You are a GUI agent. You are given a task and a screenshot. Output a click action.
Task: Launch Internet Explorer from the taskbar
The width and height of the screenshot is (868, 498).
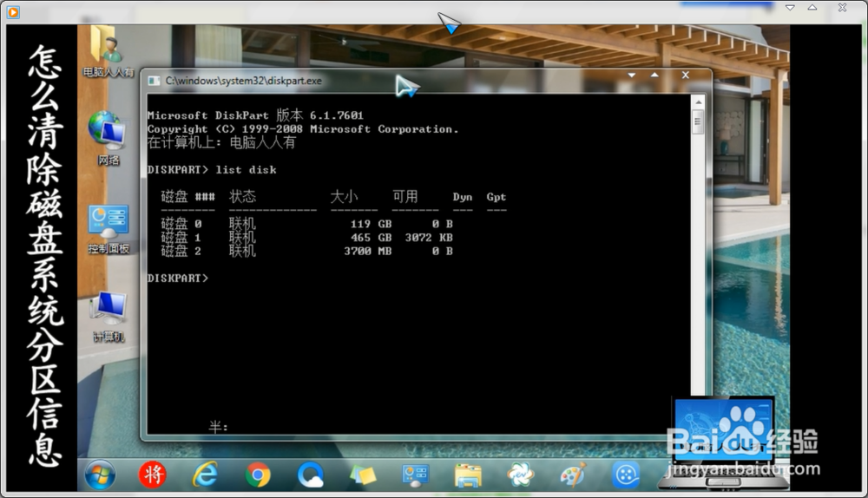point(205,475)
